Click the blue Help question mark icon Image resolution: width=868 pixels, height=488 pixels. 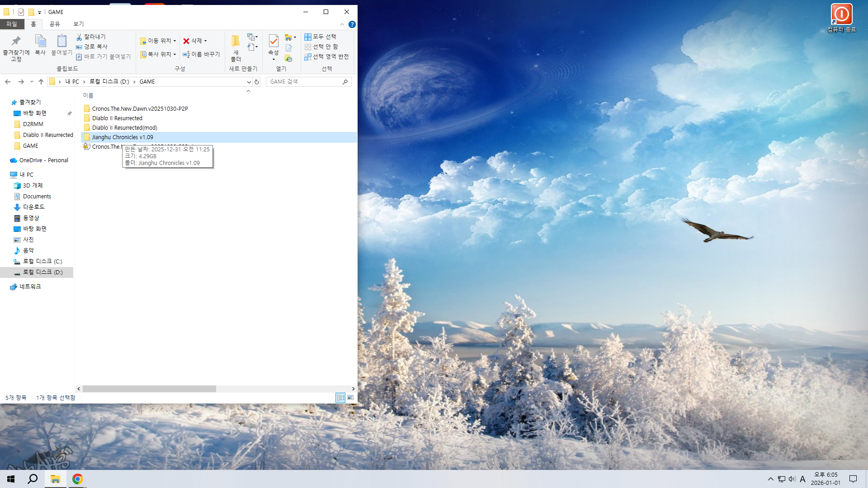click(352, 24)
